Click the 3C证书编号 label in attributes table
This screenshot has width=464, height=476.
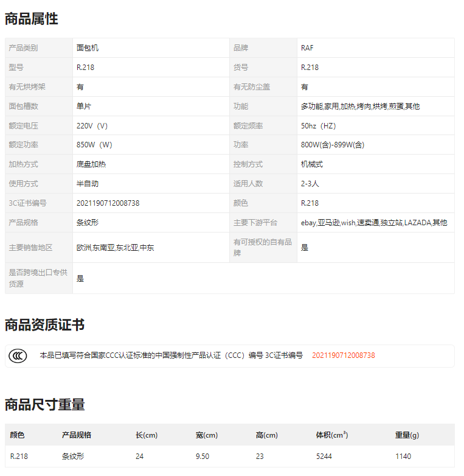tap(27, 203)
